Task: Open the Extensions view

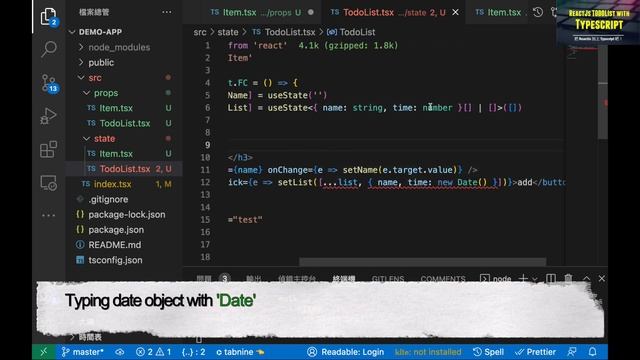Action: point(49,149)
